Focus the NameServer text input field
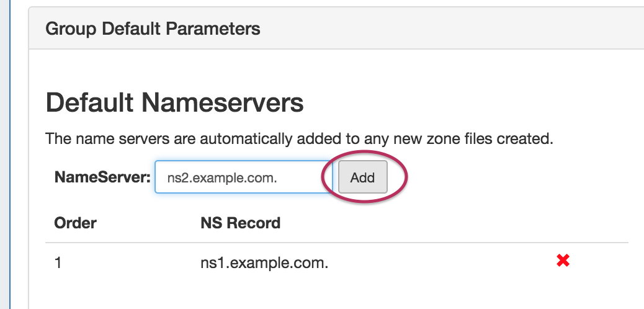 [x=243, y=177]
